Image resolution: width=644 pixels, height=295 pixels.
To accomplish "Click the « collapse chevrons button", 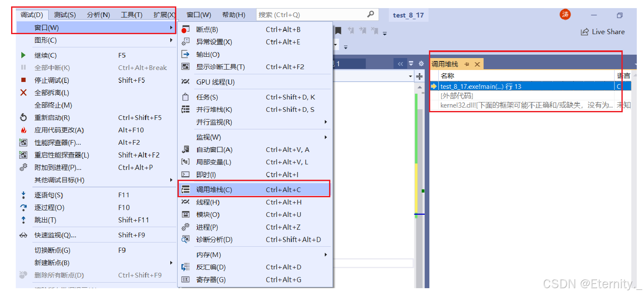I will (400, 64).
